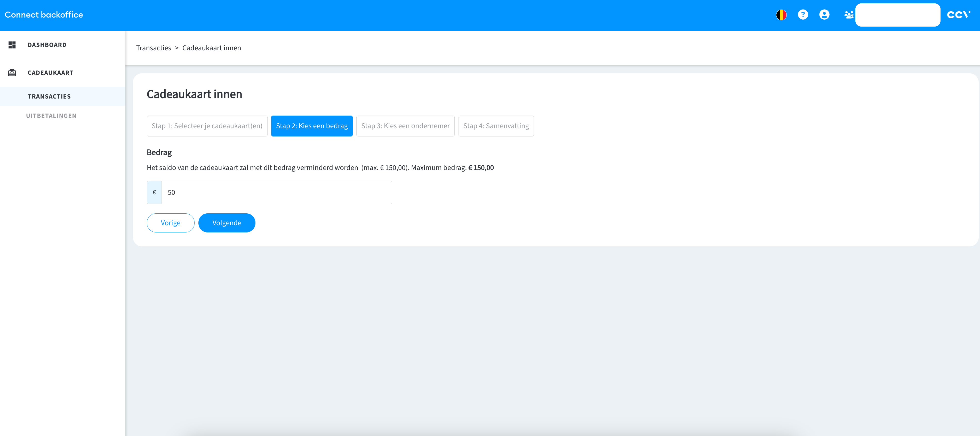Go to Stap 1: Selecteer je cadeaukaart(en)
Viewport: 980px width, 436px height.
coord(207,126)
